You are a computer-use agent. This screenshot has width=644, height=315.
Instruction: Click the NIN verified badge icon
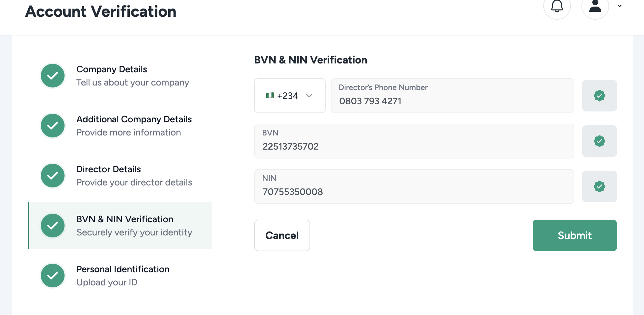[x=599, y=186]
